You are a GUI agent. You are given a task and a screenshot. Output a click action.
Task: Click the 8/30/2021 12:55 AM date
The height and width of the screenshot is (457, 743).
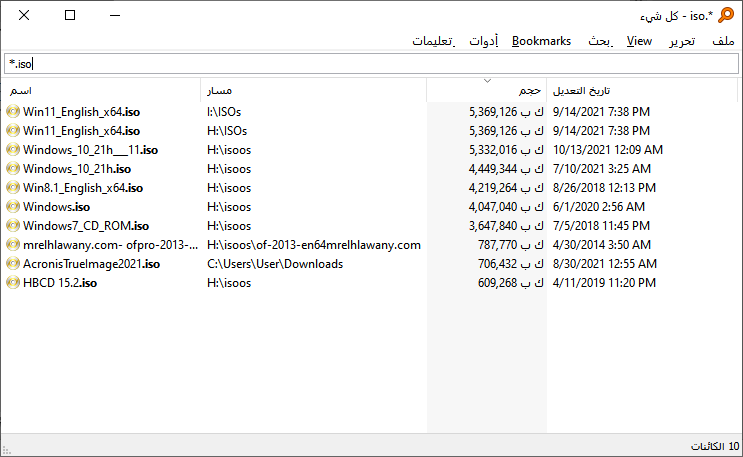pos(605,264)
